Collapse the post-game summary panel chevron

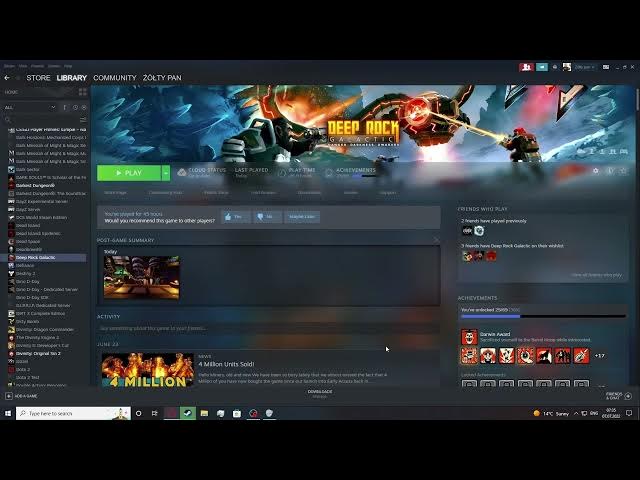[x=436, y=240]
